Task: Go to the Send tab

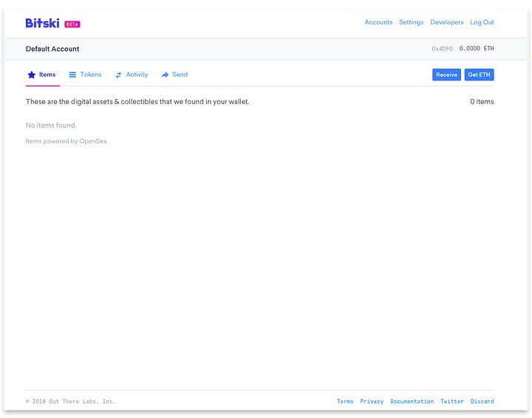Action: coord(174,75)
